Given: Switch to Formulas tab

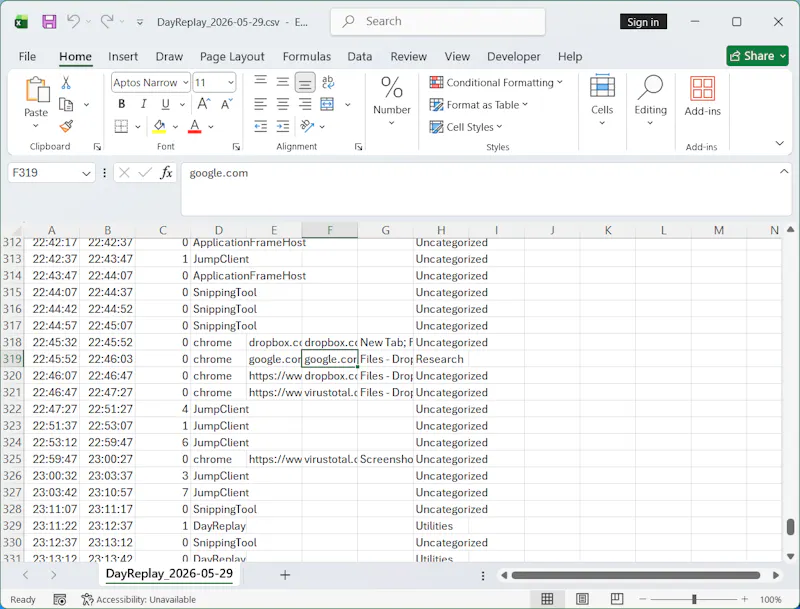Looking at the screenshot, I should [x=307, y=57].
